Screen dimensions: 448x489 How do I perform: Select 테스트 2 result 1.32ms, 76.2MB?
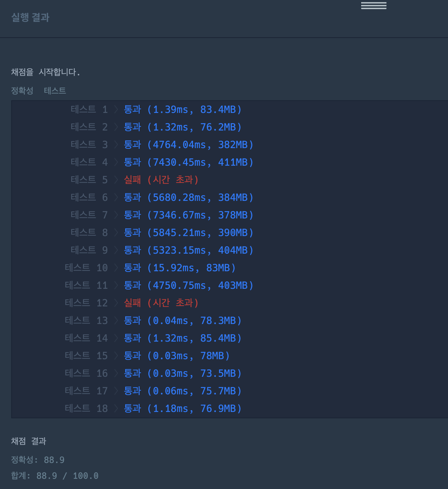[x=183, y=127]
